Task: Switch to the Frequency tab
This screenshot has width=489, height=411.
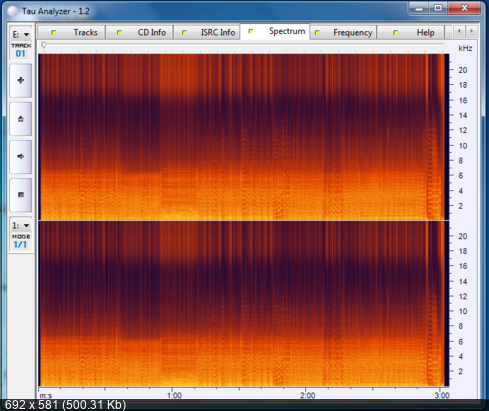Action: [x=343, y=33]
